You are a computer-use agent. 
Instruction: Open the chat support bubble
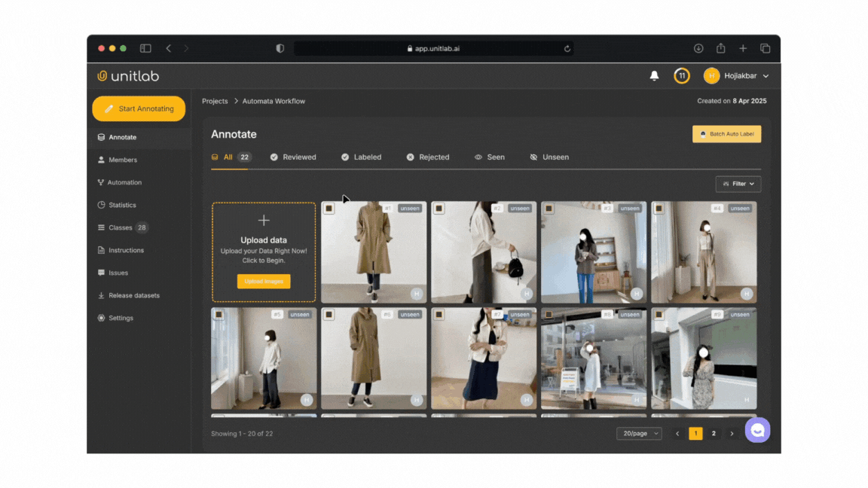click(x=758, y=430)
